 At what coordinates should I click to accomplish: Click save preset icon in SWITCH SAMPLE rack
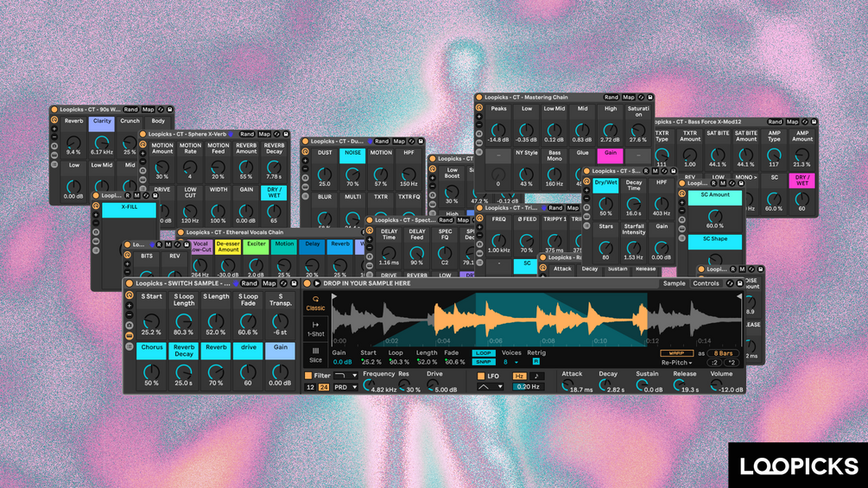pos(293,283)
